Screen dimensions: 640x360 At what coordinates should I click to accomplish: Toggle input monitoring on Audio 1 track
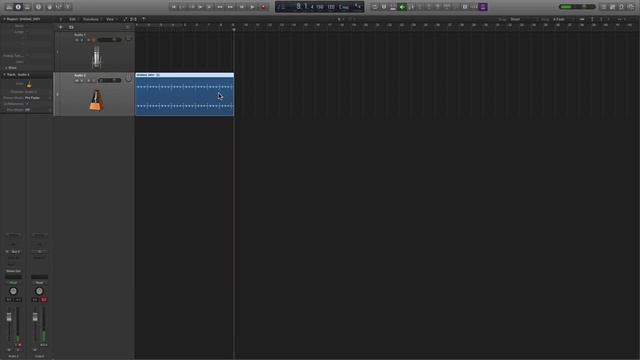93,40
